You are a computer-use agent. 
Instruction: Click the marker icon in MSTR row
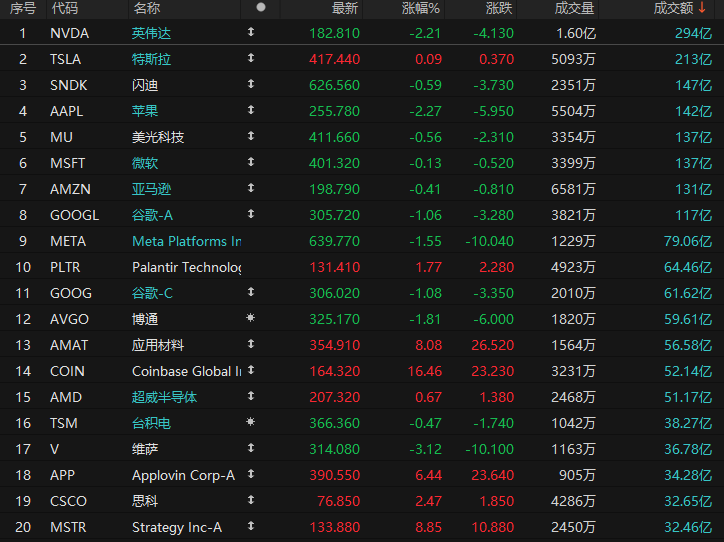click(251, 526)
